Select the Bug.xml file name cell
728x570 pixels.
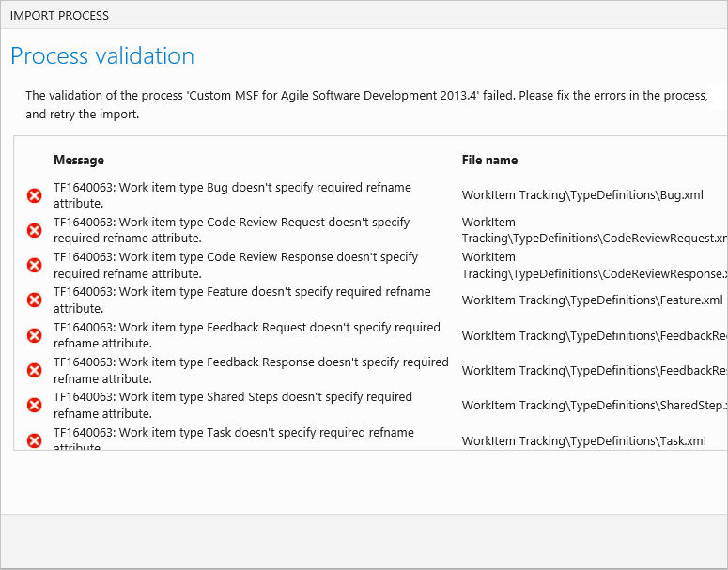pos(582,195)
